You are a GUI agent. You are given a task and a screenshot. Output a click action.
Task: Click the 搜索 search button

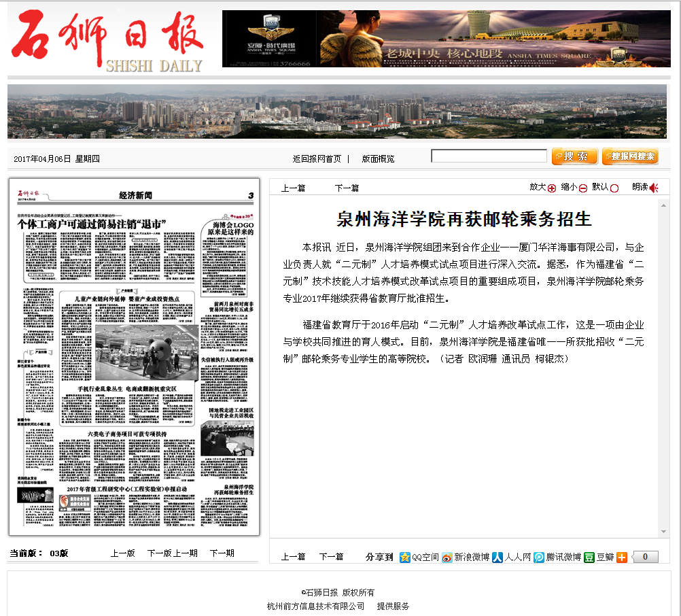pyautogui.click(x=574, y=156)
